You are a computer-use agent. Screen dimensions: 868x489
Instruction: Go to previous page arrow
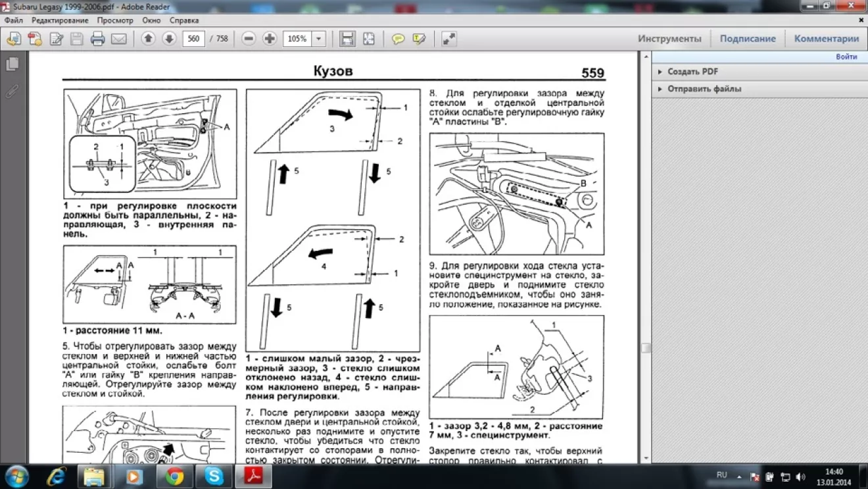pyautogui.click(x=149, y=39)
